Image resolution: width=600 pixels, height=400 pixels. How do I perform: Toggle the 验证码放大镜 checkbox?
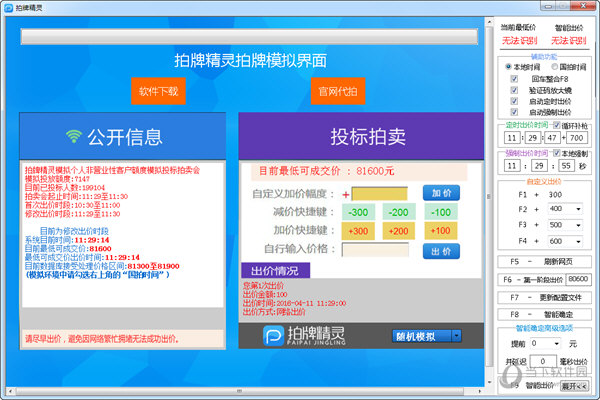click(514, 90)
